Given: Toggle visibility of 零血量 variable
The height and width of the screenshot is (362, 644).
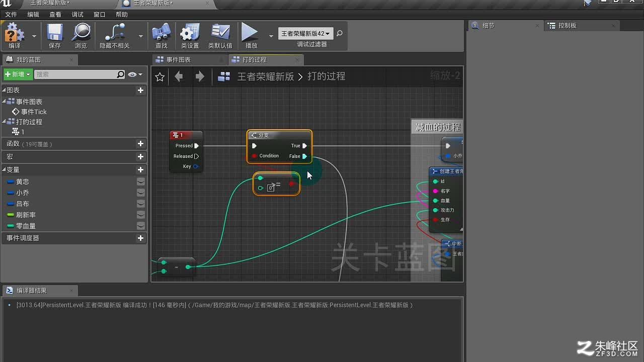Looking at the screenshot, I should coord(141,226).
